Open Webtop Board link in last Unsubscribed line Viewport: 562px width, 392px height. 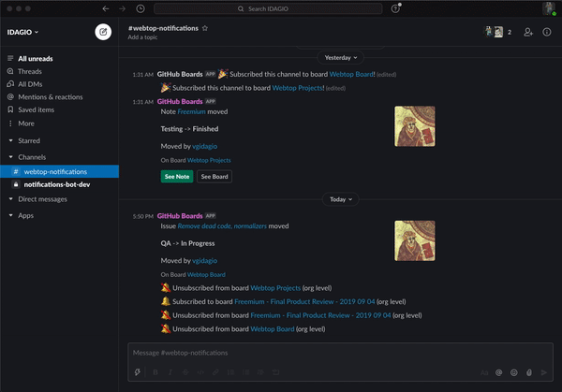coord(273,329)
